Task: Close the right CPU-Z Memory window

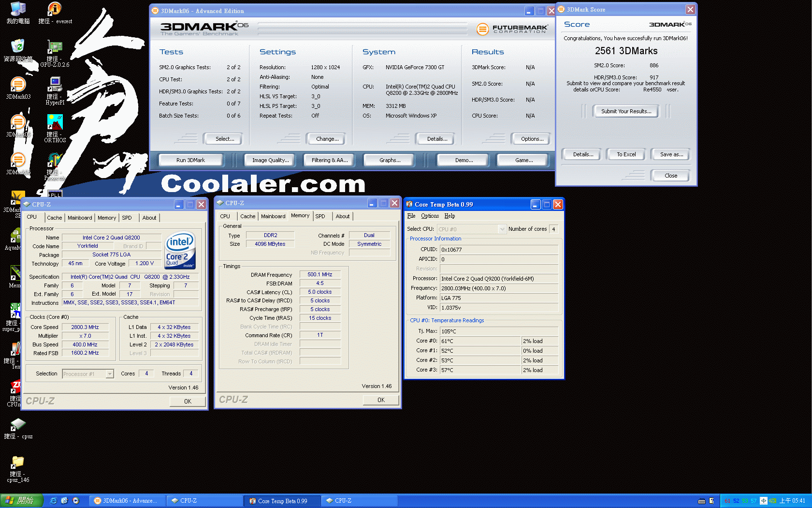Action: (394, 203)
